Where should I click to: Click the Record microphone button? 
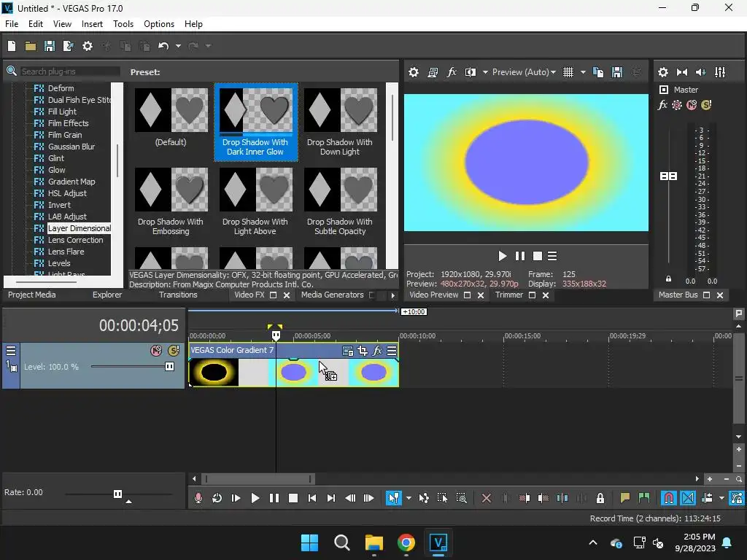(x=198, y=498)
